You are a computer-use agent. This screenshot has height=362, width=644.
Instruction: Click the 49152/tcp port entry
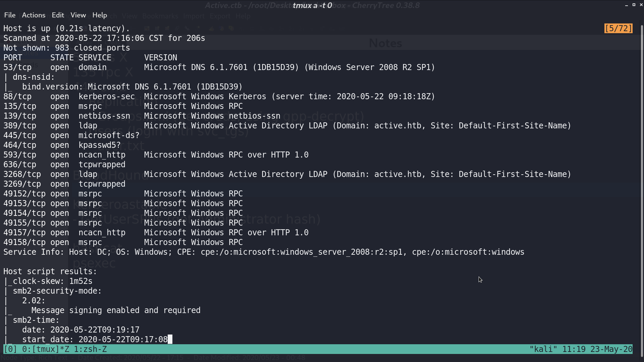[x=24, y=194]
